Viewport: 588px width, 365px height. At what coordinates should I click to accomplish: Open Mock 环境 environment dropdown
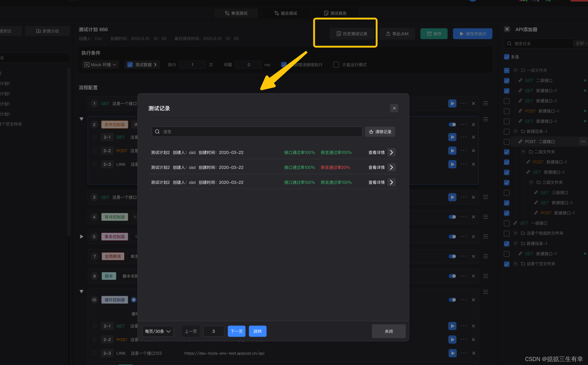click(100, 65)
